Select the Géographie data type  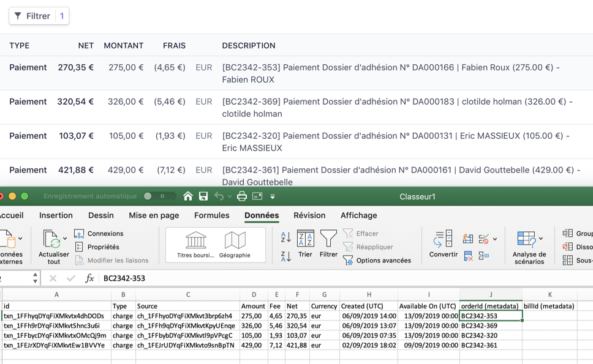tap(235, 245)
